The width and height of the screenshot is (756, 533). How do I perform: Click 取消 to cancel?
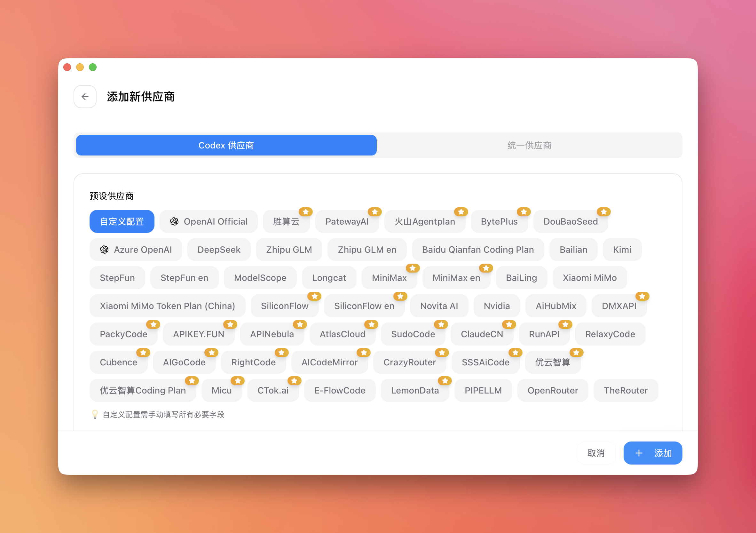coord(596,453)
